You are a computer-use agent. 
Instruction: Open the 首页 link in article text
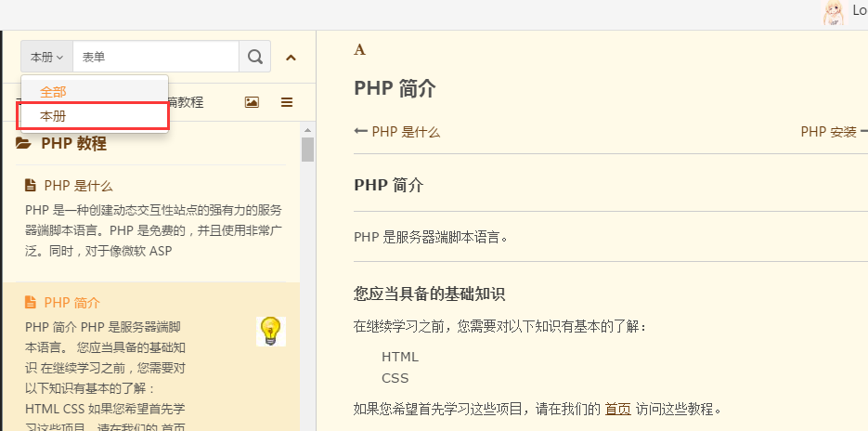point(617,409)
